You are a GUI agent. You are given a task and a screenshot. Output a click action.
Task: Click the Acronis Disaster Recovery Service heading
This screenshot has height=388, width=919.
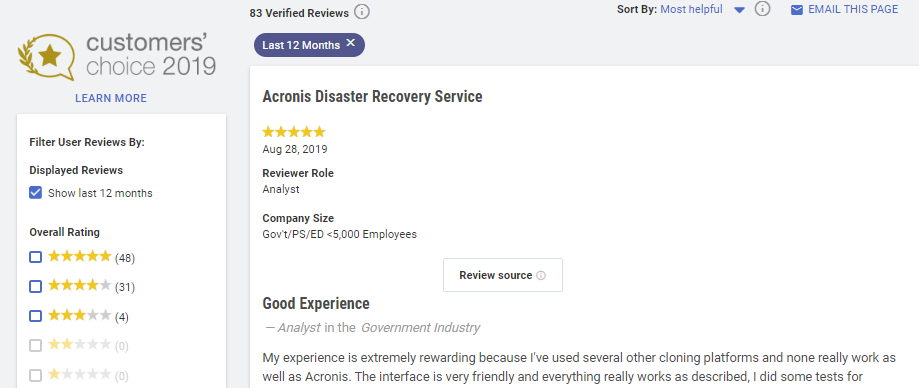coord(372,96)
